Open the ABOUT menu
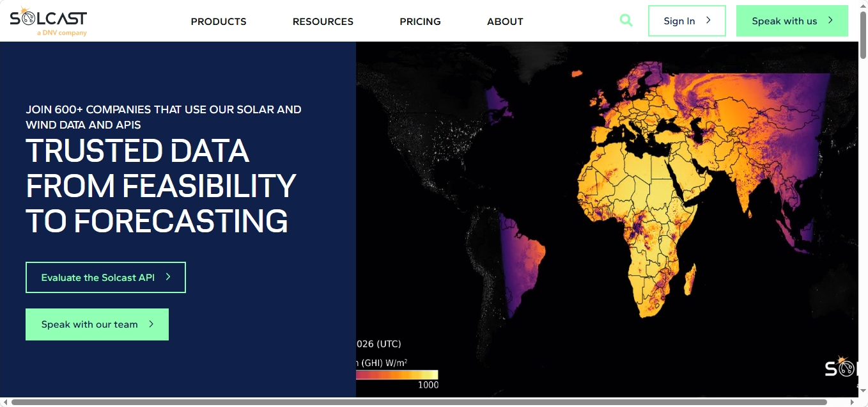 click(505, 21)
